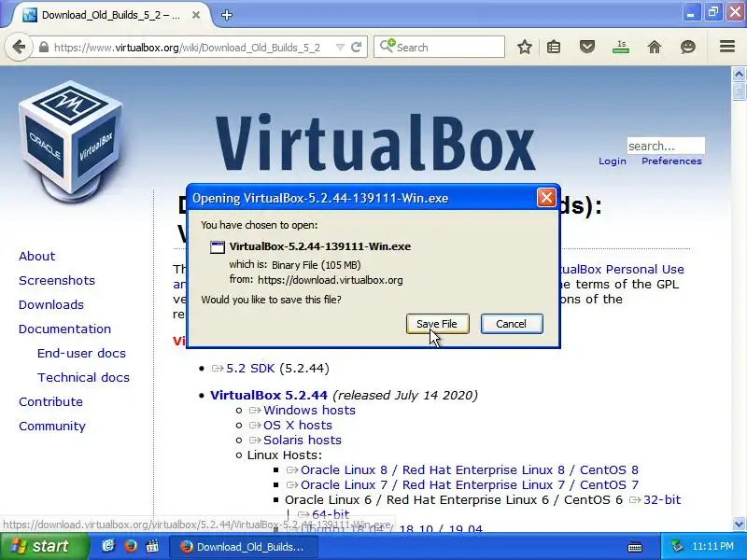Click the chat smiley toolbar icon

(688, 47)
